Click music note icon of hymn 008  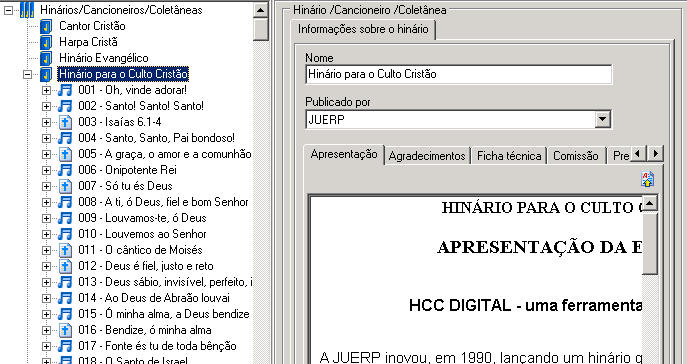65,202
